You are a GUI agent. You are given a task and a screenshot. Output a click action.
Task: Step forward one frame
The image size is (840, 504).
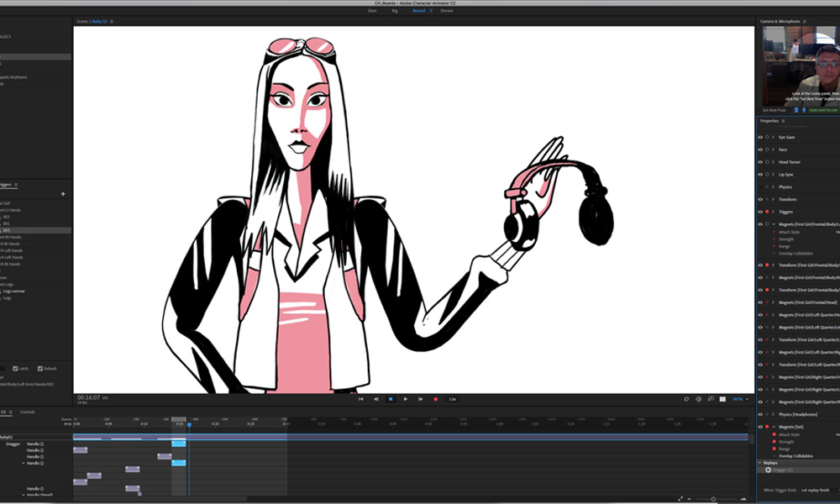[x=420, y=399]
